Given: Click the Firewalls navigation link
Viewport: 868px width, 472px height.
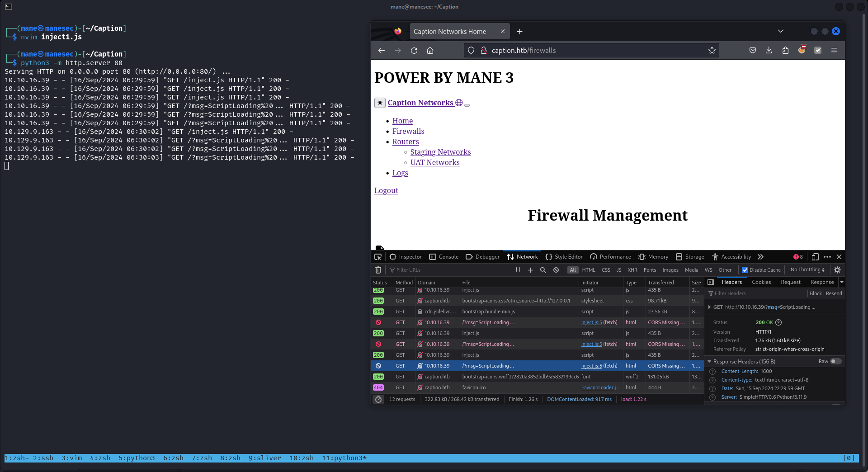Looking at the screenshot, I should tap(408, 131).
